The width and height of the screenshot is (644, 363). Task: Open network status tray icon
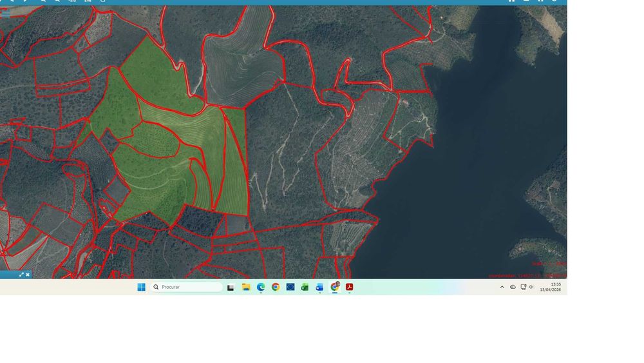click(523, 287)
